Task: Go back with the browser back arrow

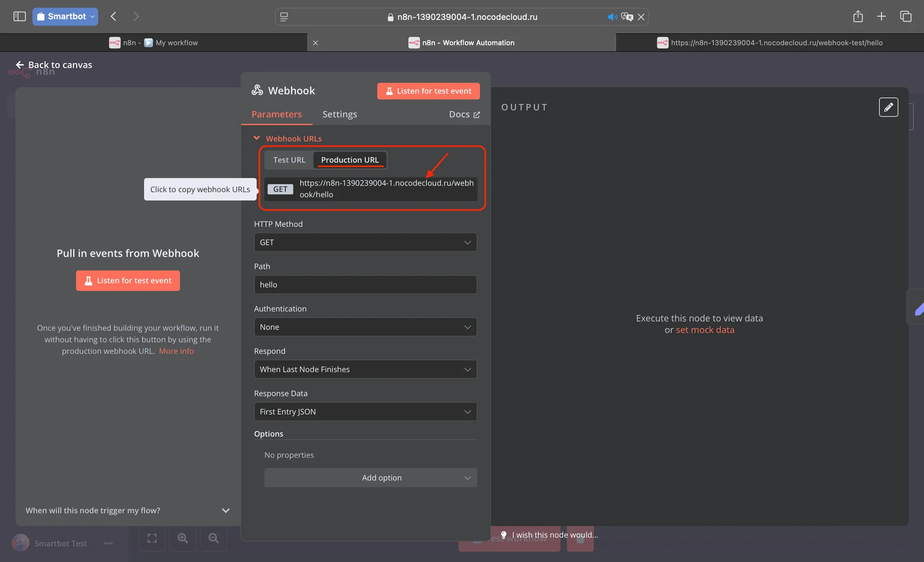Action: coord(113,17)
